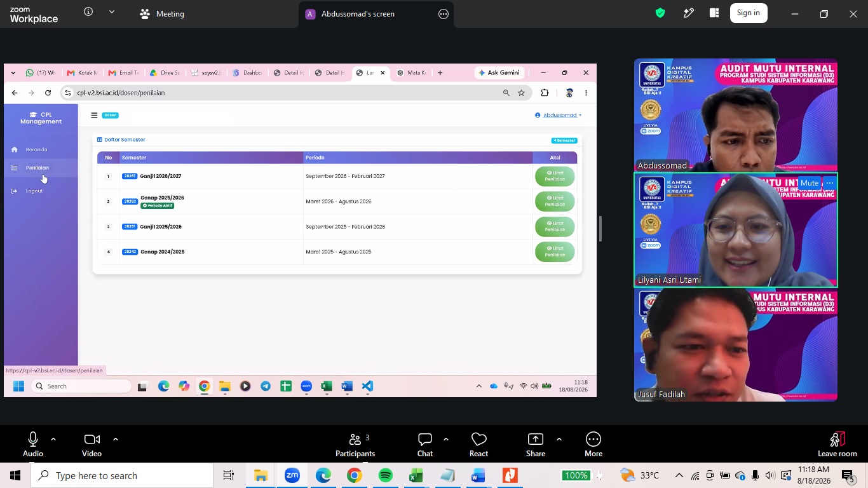Image resolution: width=868 pixels, height=488 pixels.
Task: Switch to Mata Ku tab in shared browser
Action: tap(412, 73)
